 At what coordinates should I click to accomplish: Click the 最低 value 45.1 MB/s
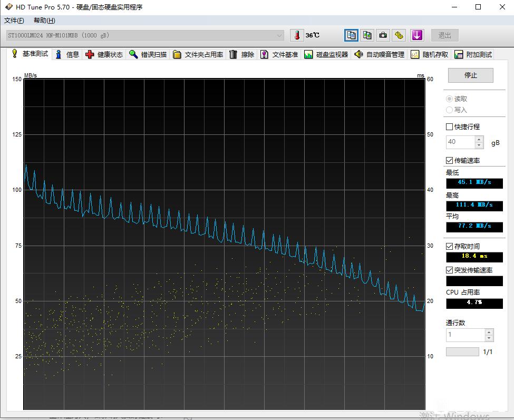pyautogui.click(x=474, y=182)
